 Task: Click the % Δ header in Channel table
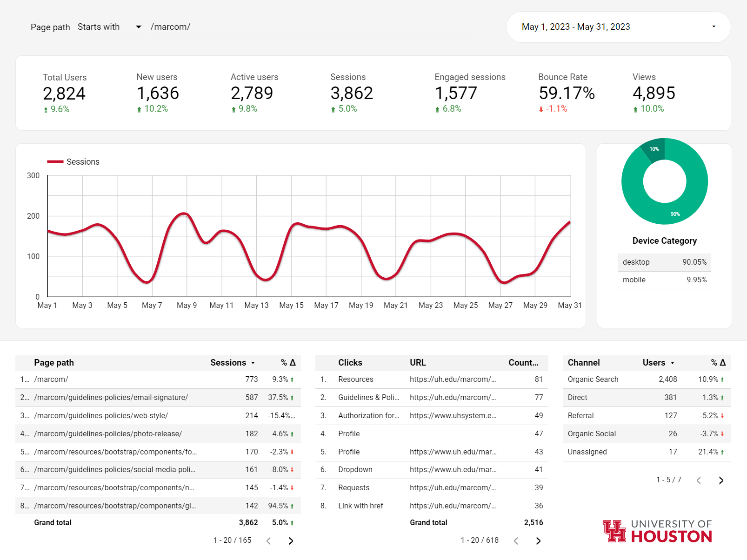718,363
